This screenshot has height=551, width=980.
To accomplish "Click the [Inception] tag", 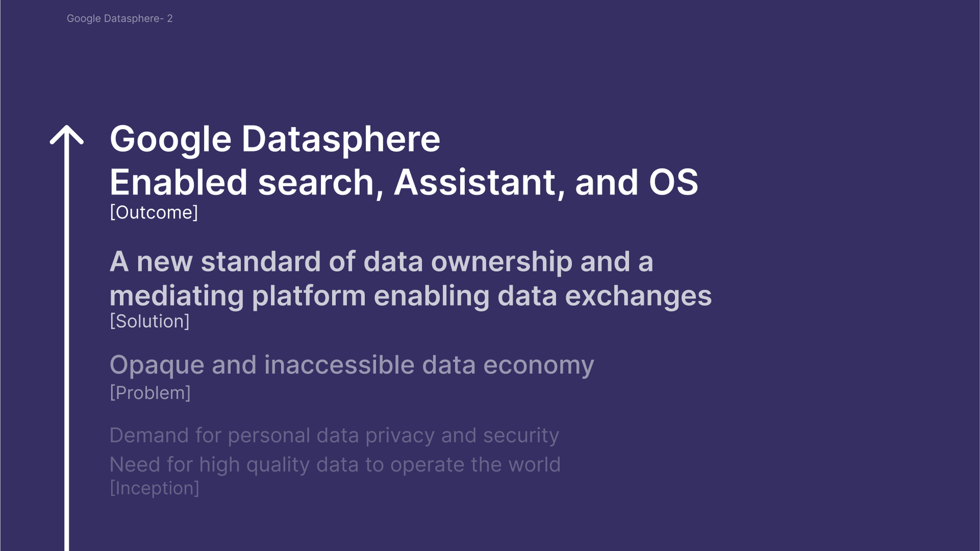I will coord(154,488).
